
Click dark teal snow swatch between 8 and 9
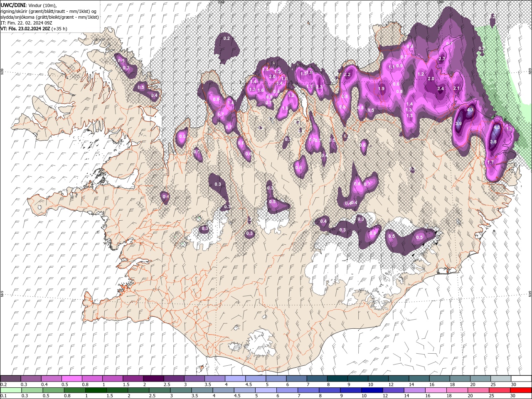pyautogui.click(x=337, y=379)
